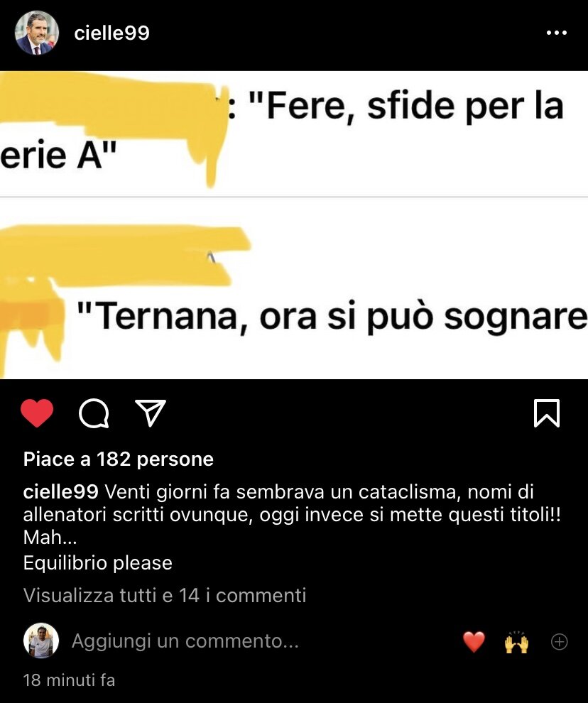Open comments with the speech bubble icon
Image resolution: width=588 pixels, height=703 pixels.
point(94,413)
